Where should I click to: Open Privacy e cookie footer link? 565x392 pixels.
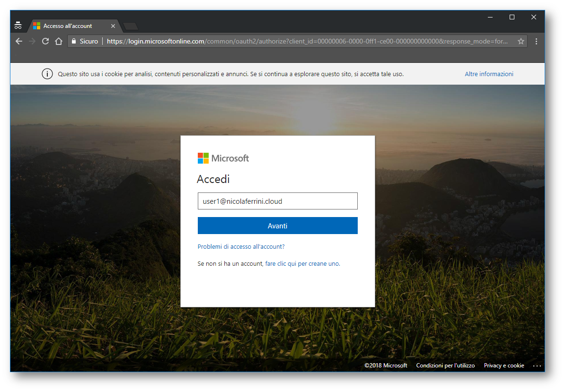point(504,366)
